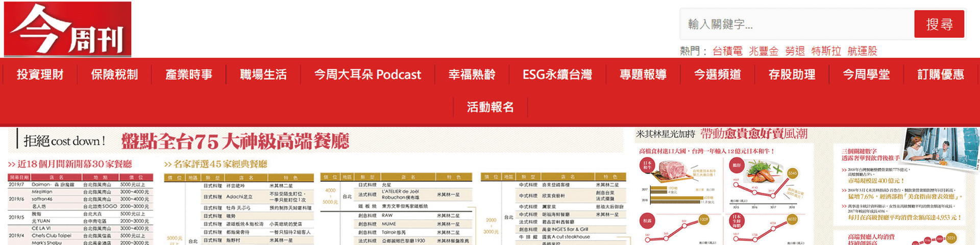The height and width of the screenshot is (245, 980).
Task: Open the 保險稅制 menu
Action: click(114, 75)
